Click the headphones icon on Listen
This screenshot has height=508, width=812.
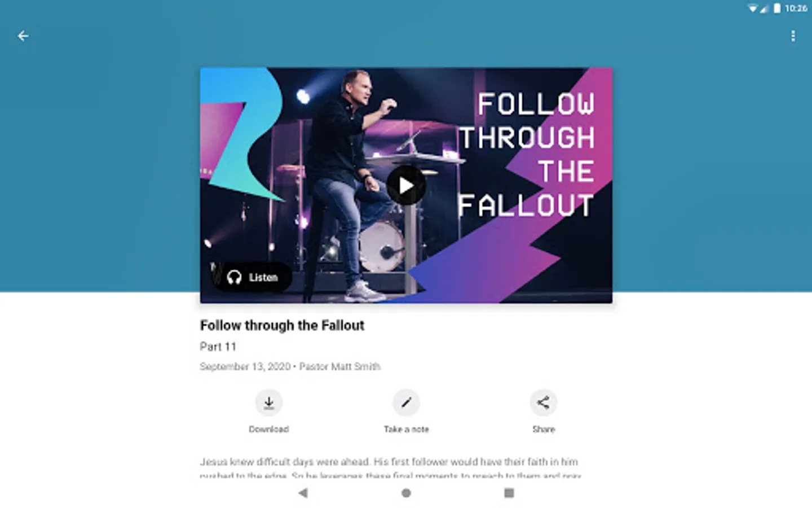(x=234, y=277)
